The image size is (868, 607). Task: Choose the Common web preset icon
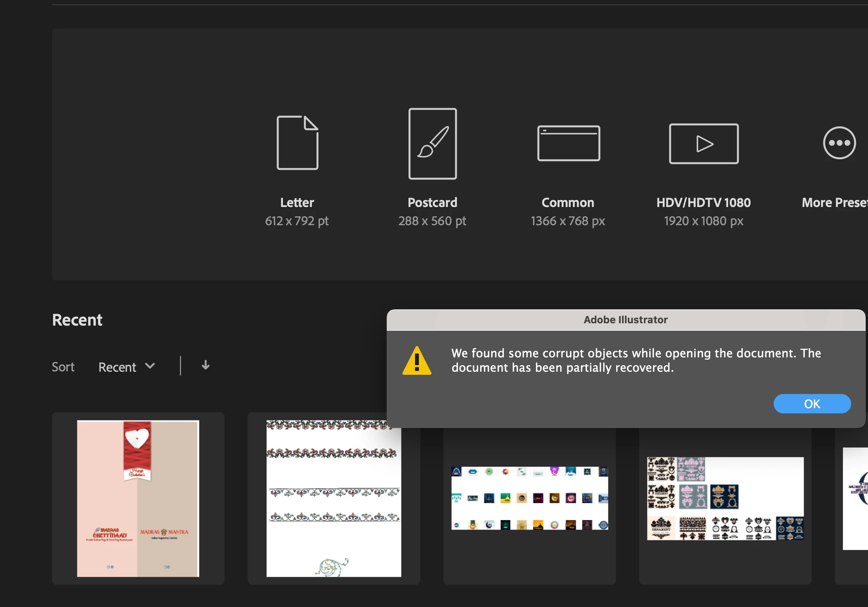[568, 143]
